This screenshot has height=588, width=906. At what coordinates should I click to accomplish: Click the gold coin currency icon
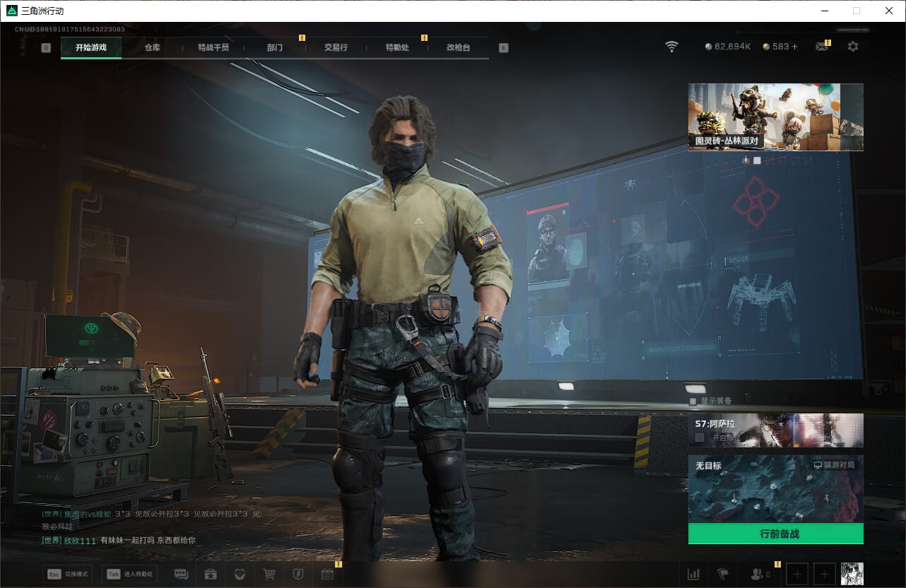766,47
